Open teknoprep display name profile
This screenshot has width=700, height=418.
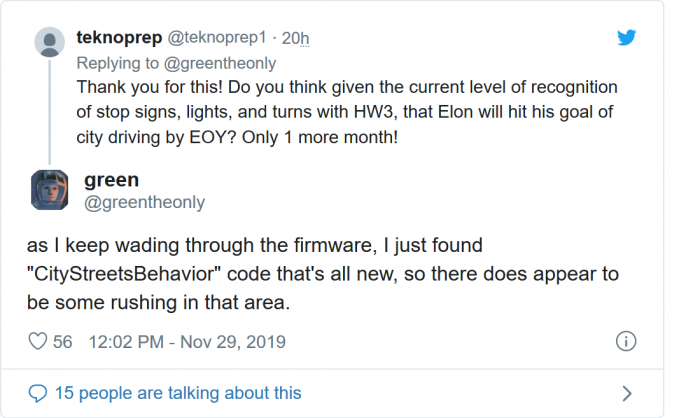click(x=113, y=38)
